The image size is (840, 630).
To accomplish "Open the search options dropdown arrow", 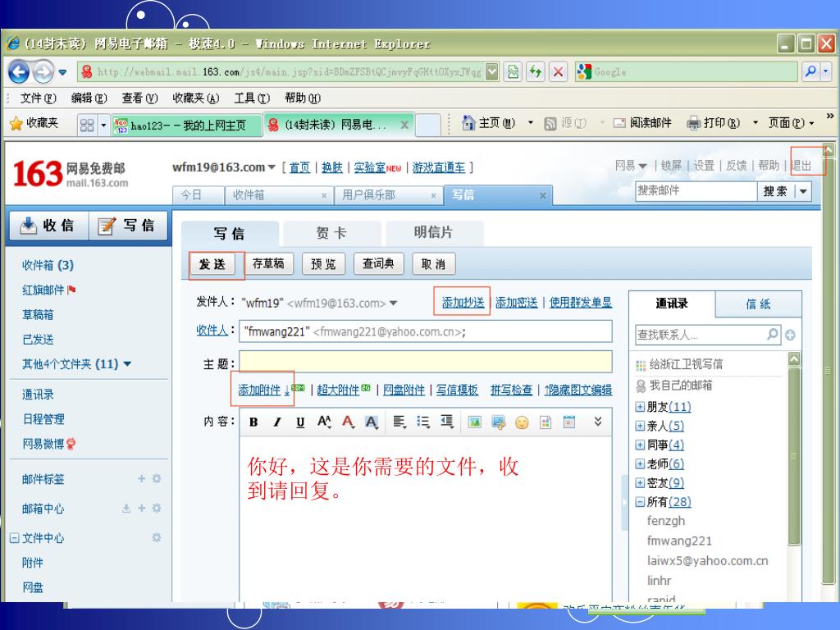I will pos(803,191).
